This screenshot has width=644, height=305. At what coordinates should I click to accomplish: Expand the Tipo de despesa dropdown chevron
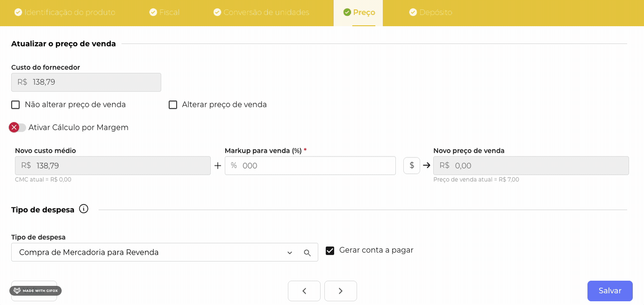[x=290, y=253]
